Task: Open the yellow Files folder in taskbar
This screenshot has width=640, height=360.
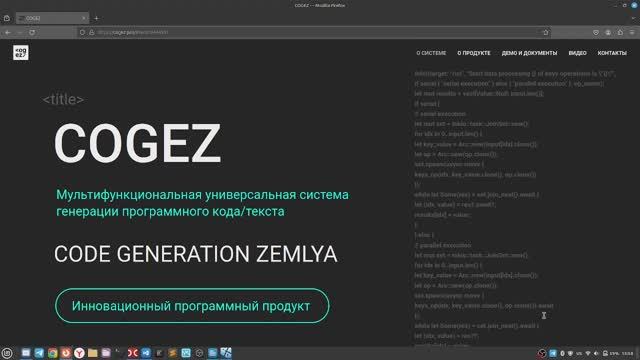Action: [93, 353]
